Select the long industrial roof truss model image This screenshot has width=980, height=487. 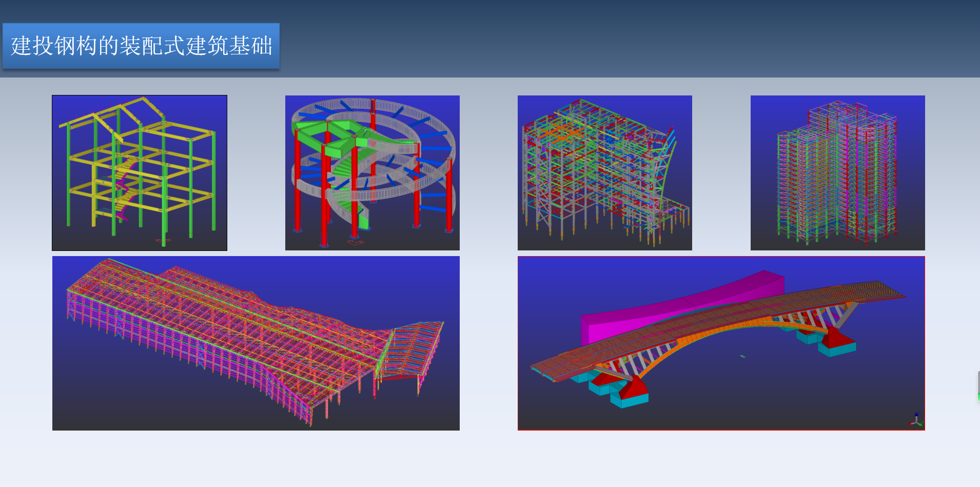tap(256, 343)
